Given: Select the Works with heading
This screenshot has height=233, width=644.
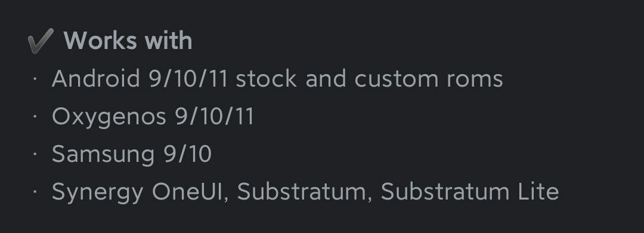Looking at the screenshot, I should (x=128, y=41).
